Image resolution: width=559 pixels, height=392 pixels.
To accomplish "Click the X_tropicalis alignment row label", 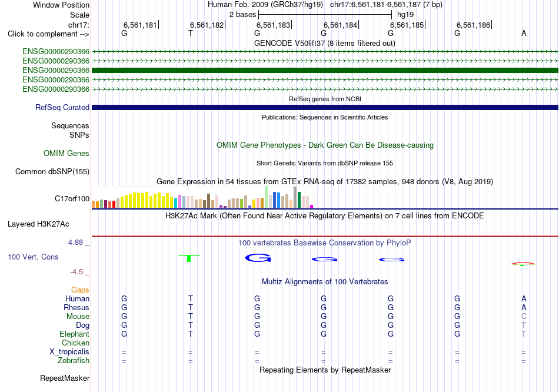I will click(69, 352).
